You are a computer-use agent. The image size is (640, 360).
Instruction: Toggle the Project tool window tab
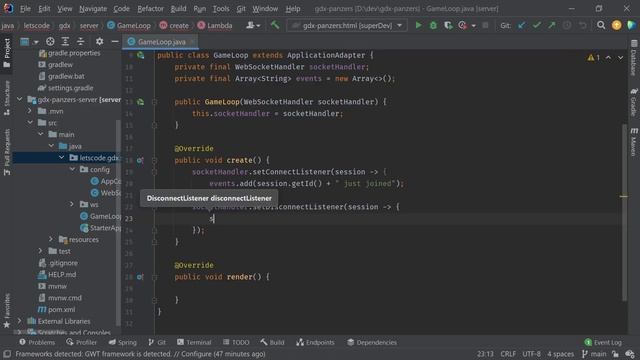click(7, 53)
